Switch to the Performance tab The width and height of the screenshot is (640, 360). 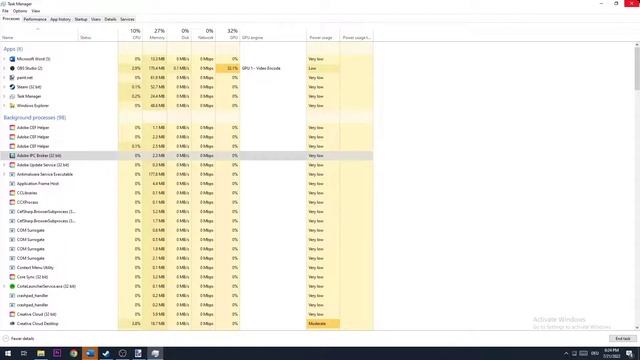35,19
